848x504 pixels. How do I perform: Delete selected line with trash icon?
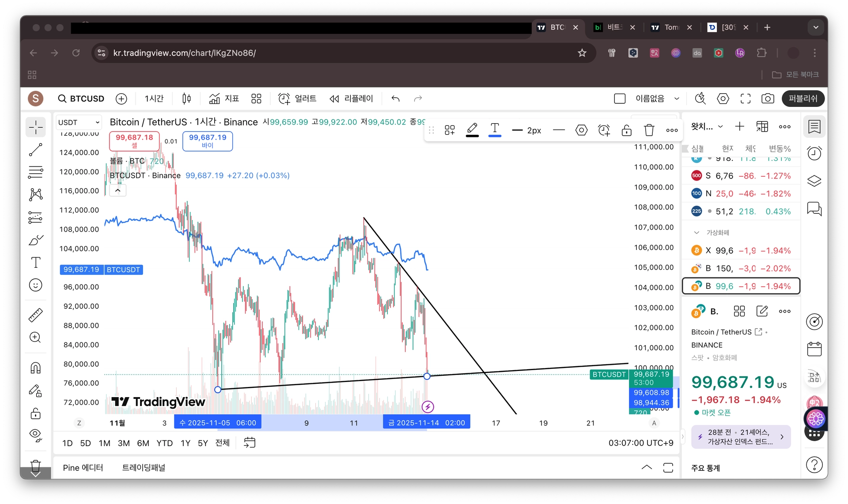(649, 130)
